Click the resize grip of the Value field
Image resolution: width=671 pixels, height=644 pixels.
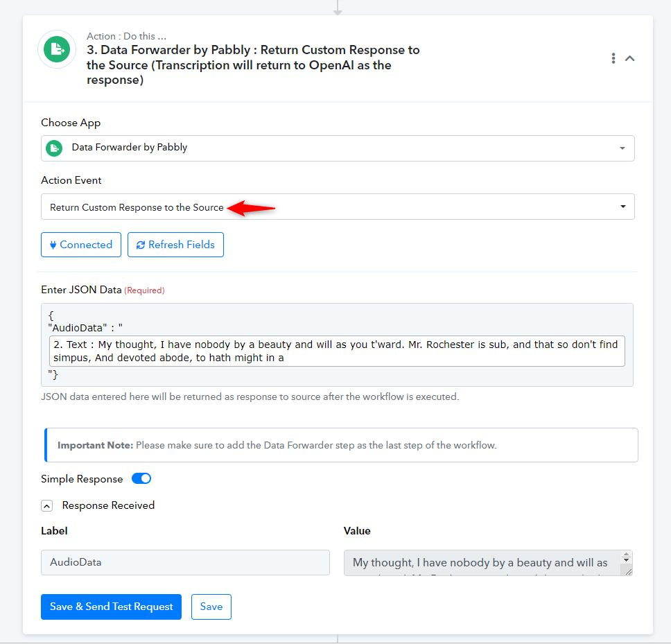(x=627, y=571)
